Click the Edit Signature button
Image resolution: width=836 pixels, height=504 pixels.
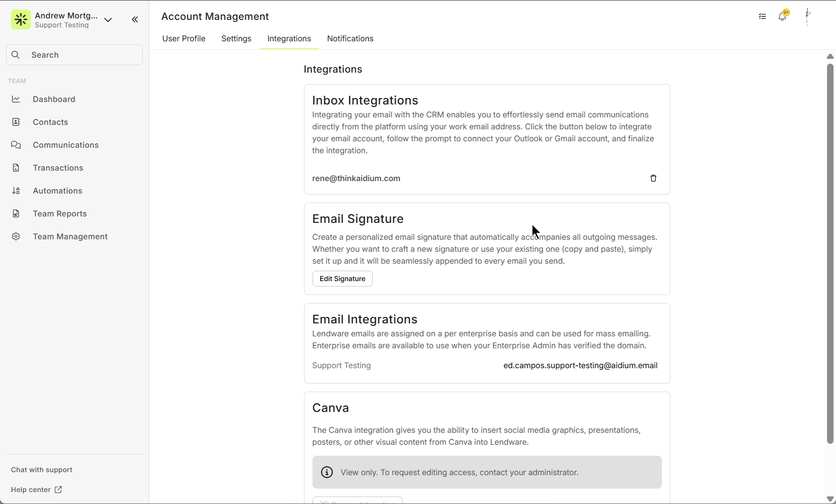pyautogui.click(x=342, y=279)
